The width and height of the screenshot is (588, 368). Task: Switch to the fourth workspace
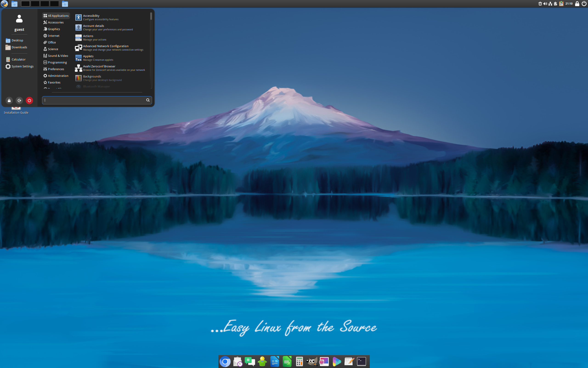[x=54, y=4]
